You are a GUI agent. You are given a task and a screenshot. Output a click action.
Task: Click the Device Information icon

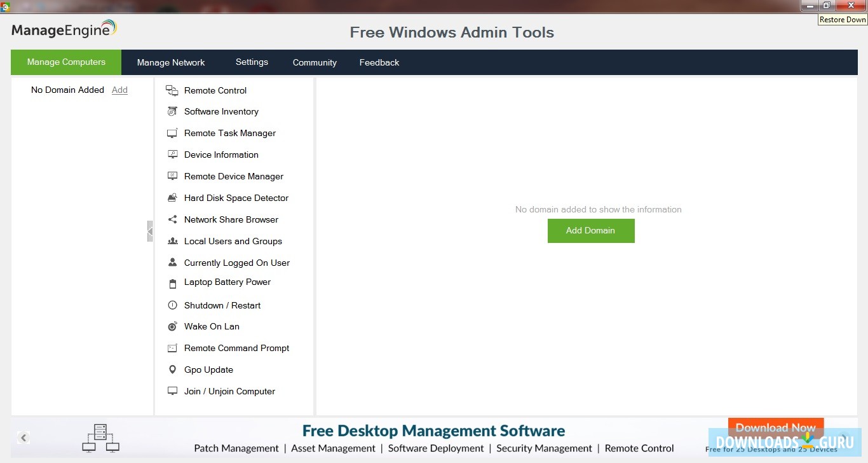(172, 155)
